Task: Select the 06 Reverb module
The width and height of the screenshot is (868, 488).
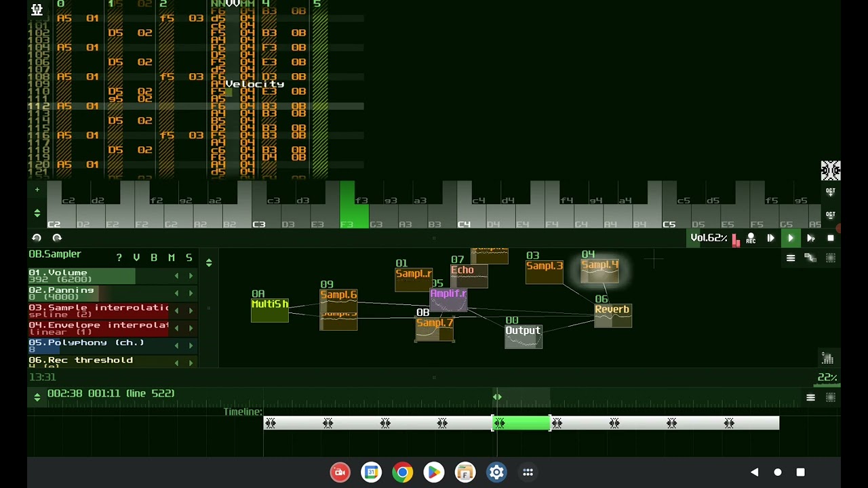Action: coord(613,316)
